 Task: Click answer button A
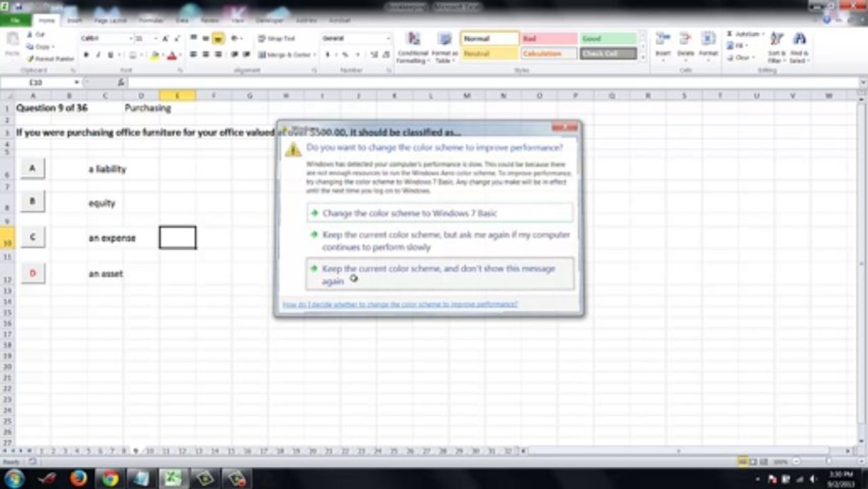(x=33, y=168)
